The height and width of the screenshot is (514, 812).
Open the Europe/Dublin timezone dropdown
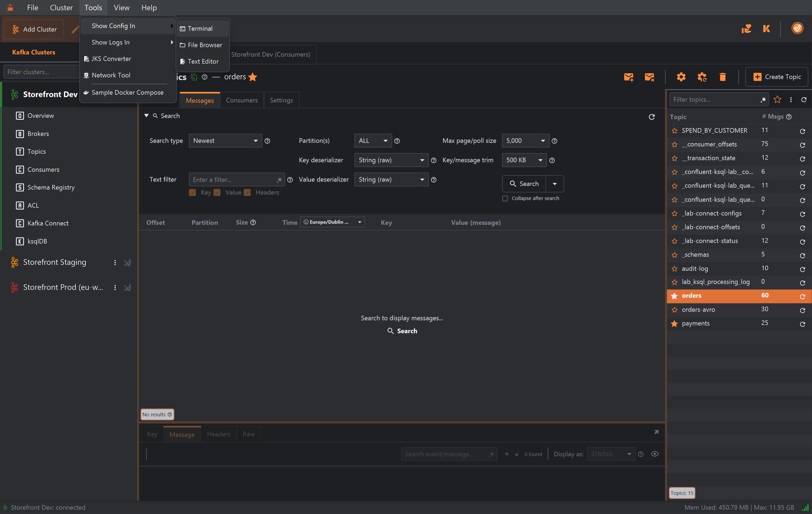[332, 222]
